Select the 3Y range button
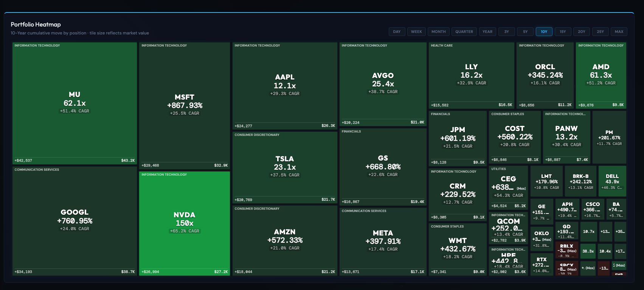This screenshot has height=290, width=644. click(x=506, y=32)
